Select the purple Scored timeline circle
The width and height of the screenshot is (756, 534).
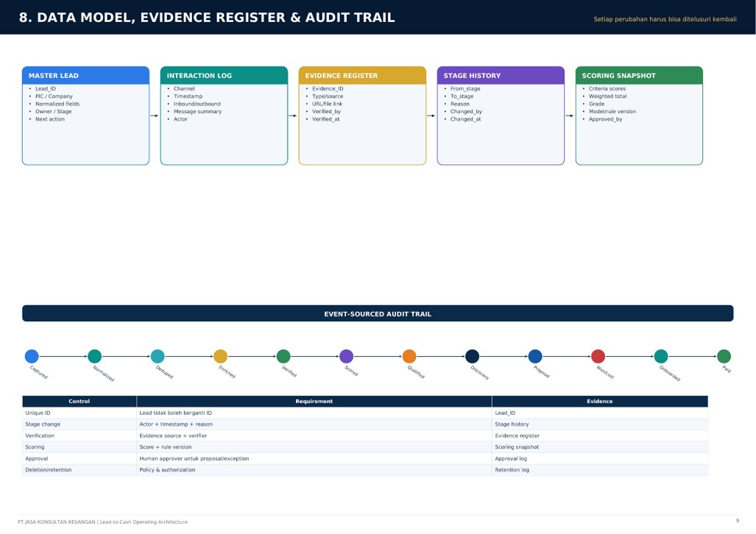coord(346,356)
